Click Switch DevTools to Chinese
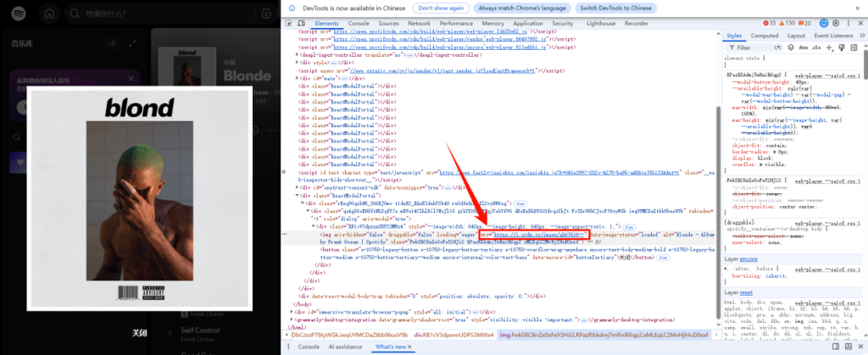This screenshot has height=355, width=868. click(x=615, y=8)
